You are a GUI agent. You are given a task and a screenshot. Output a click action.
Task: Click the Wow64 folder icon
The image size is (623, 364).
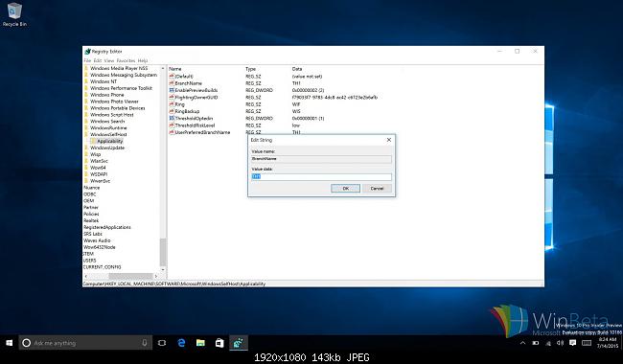tap(86, 168)
